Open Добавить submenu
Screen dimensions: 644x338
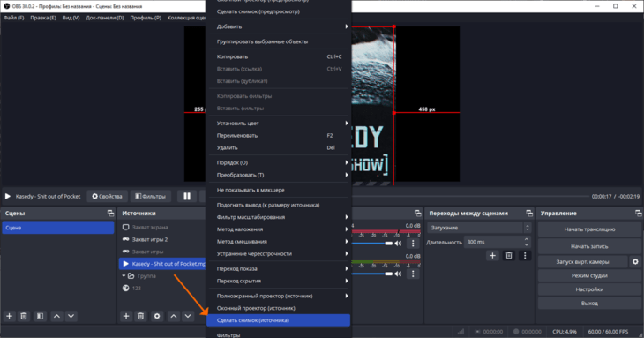pyautogui.click(x=279, y=26)
